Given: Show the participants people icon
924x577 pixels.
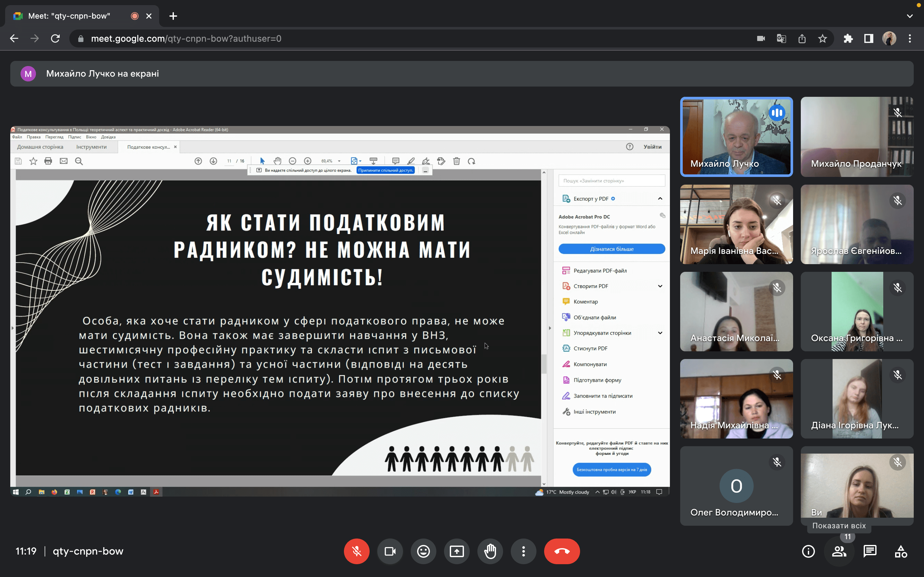Looking at the screenshot, I should point(839,551).
